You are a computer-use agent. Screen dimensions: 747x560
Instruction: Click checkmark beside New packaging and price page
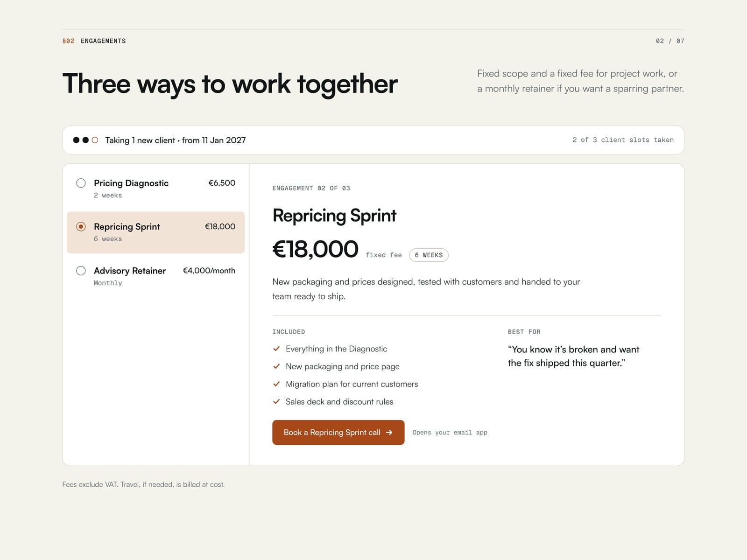(276, 366)
